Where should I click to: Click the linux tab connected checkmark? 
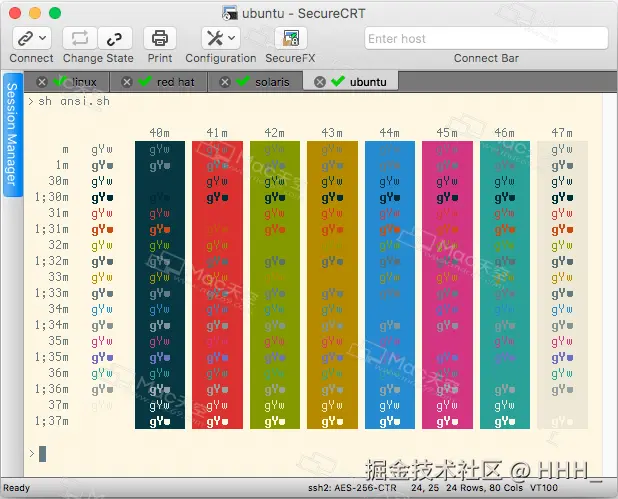(60, 81)
